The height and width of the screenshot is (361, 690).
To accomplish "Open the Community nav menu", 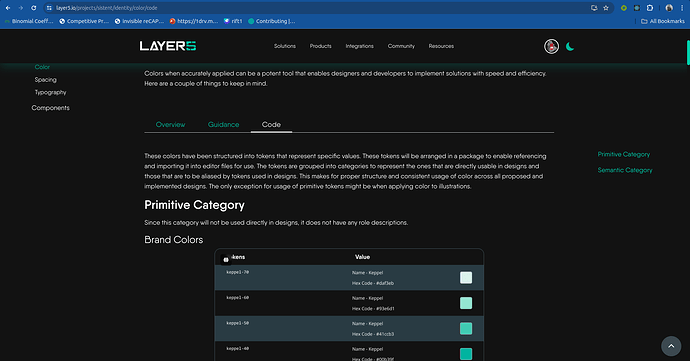I will [x=401, y=46].
